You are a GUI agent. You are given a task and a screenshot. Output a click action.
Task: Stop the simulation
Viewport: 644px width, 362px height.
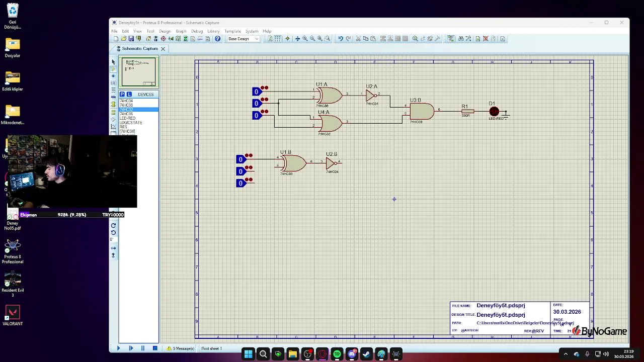click(155, 348)
